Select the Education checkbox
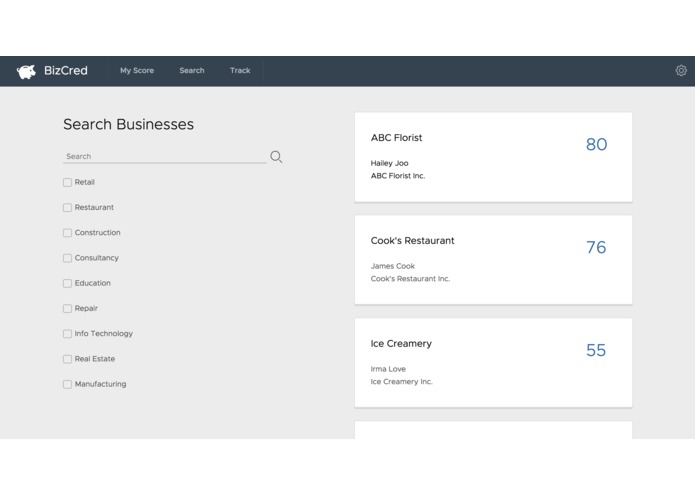The height and width of the screenshot is (494, 695). [67, 284]
